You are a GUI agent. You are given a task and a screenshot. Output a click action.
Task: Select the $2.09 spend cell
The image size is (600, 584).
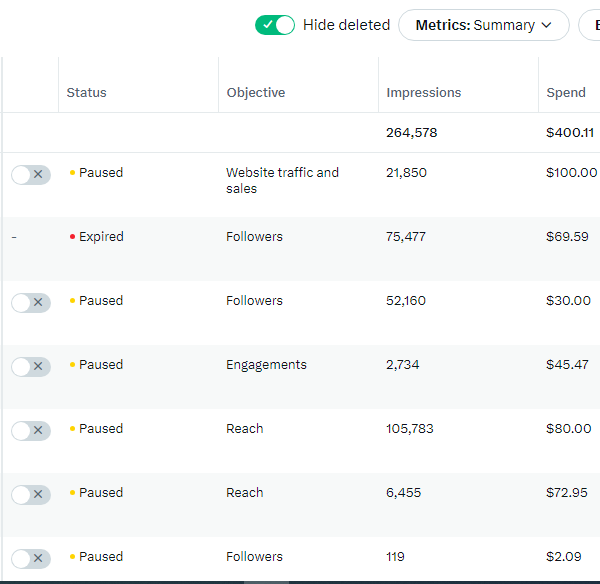[564, 556]
